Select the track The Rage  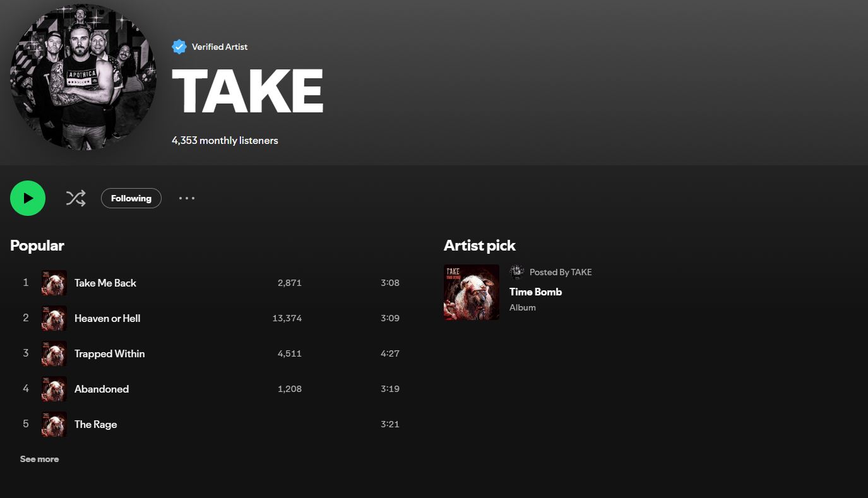(96, 424)
